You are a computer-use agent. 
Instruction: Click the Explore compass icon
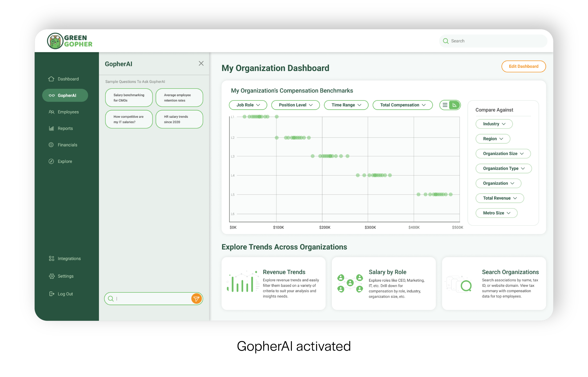tap(51, 161)
